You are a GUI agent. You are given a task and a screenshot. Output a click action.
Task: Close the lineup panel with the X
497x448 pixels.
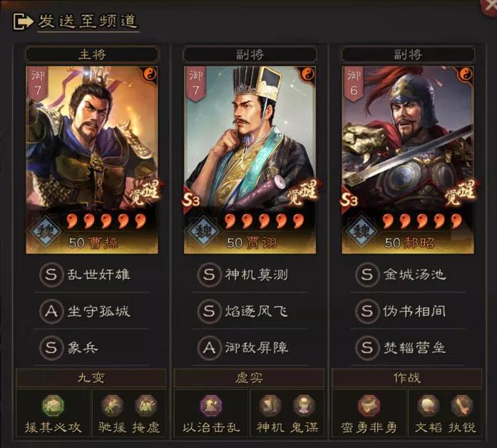489,6
